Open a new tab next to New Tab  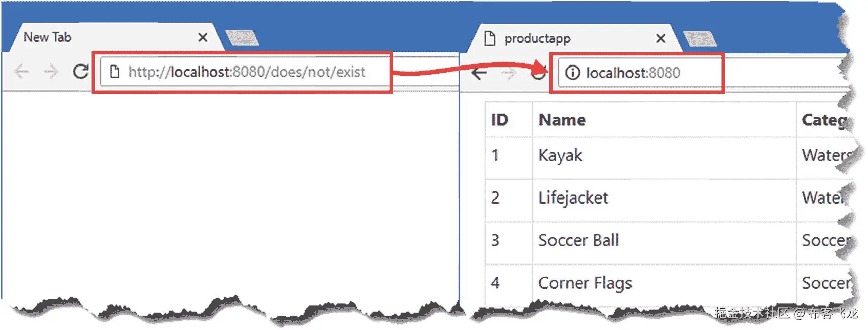tap(242, 38)
